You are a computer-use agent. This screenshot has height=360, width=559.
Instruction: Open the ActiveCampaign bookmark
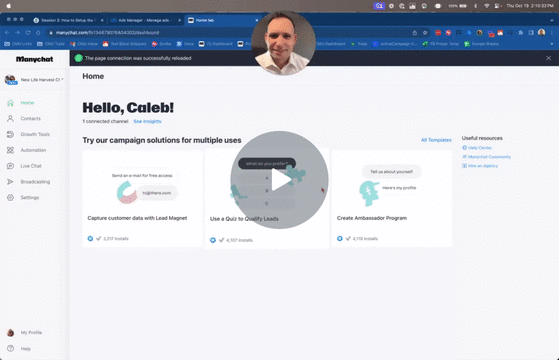tap(395, 44)
